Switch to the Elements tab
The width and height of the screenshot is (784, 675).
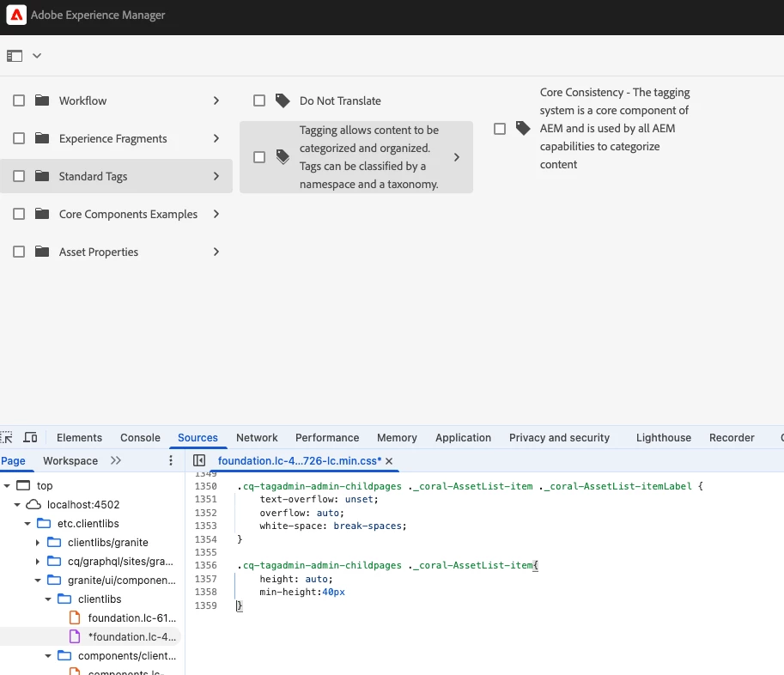[79, 437]
